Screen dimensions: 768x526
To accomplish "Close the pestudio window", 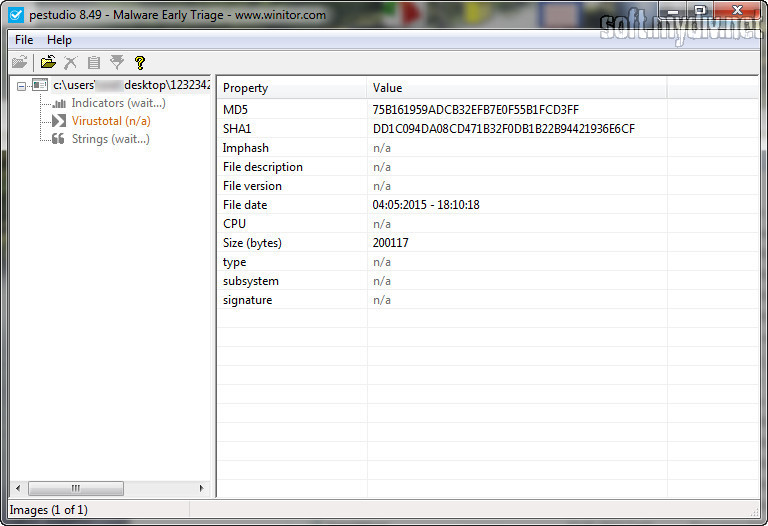I will tap(737, 10).
